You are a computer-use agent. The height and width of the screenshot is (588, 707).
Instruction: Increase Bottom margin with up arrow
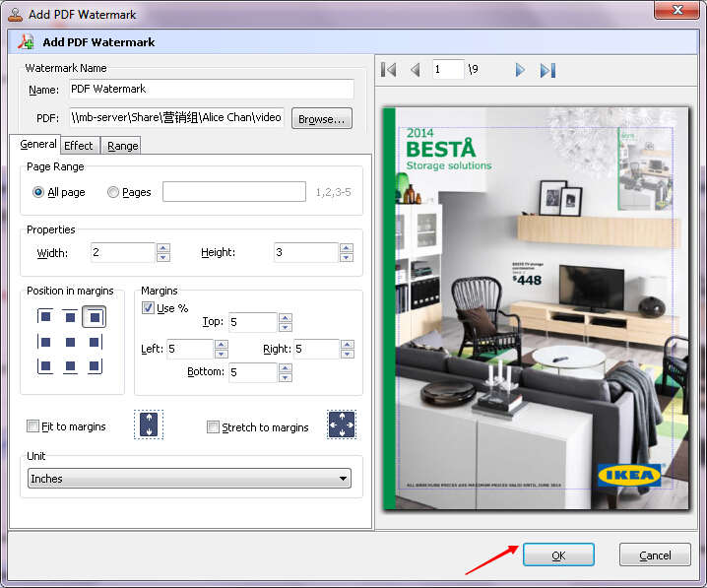286,368
